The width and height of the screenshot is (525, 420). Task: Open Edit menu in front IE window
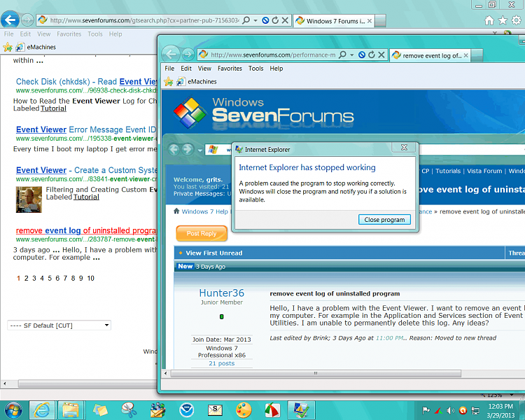(x=186, y=69)
